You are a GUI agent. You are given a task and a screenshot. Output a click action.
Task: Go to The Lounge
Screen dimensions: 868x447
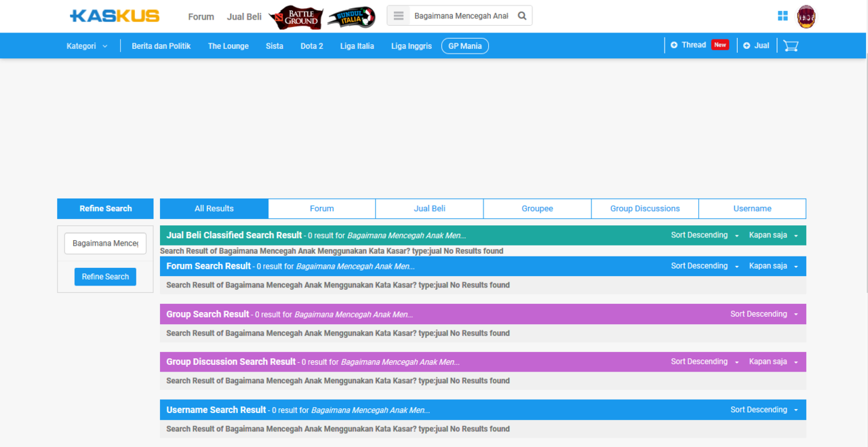click(x=229, y=46)
